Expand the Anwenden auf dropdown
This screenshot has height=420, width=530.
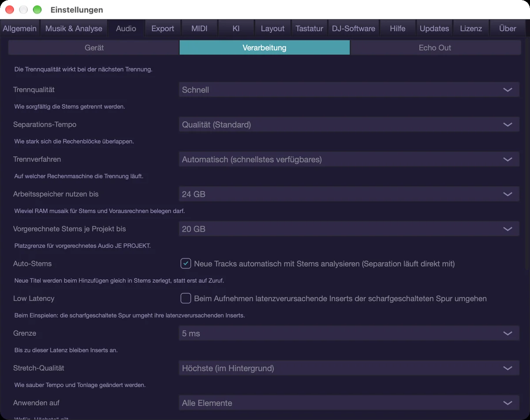349,403
